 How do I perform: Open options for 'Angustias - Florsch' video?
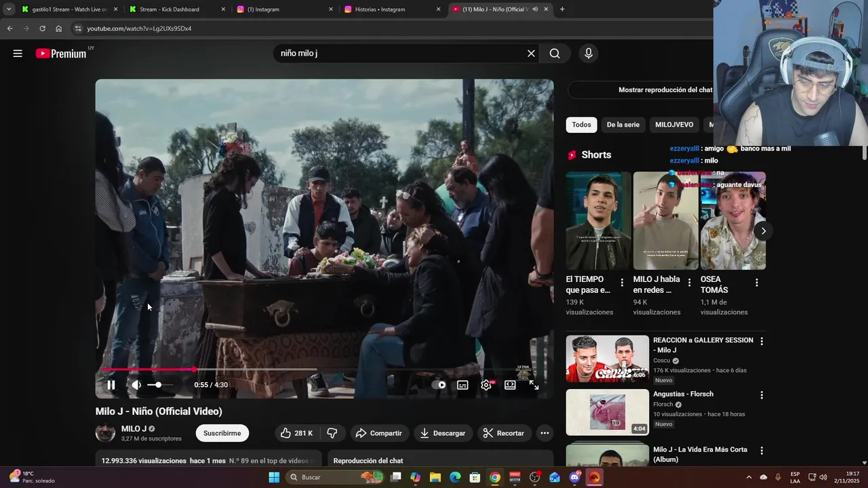[x=762, y=395]
